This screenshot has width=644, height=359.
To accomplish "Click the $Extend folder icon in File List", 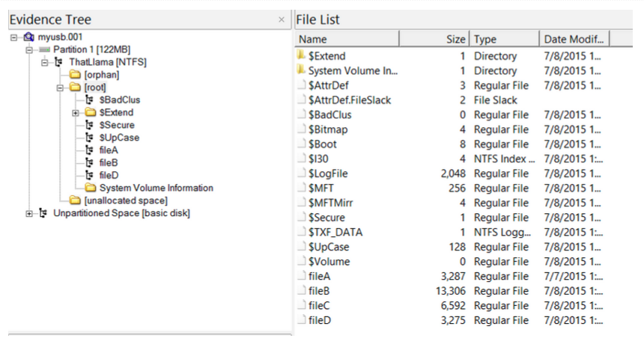I will [300, 56].
